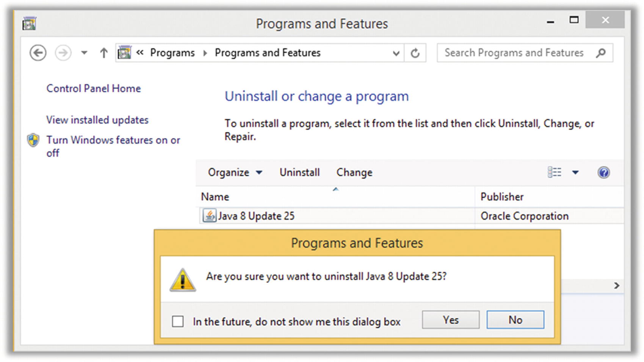Viewport: 644px width, 362px height.
Task: Go up one folder level
Action: 103,53
